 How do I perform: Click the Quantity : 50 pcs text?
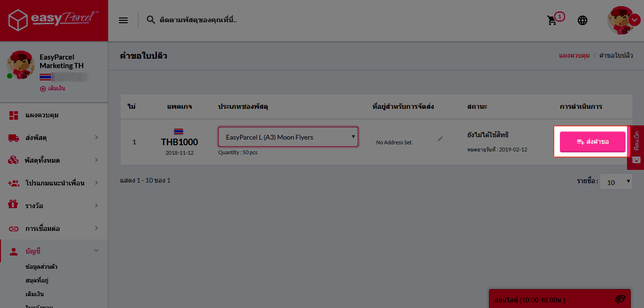point(238,152)
